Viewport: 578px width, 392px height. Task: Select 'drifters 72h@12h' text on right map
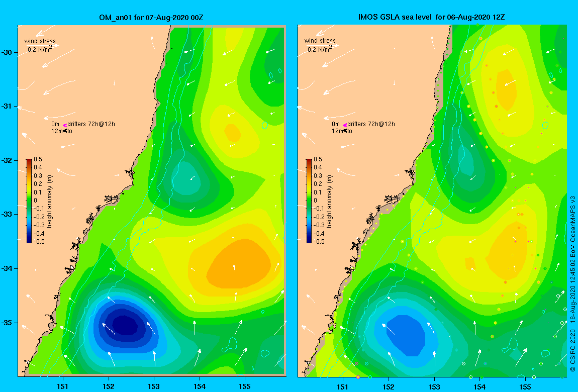point(371,124)
